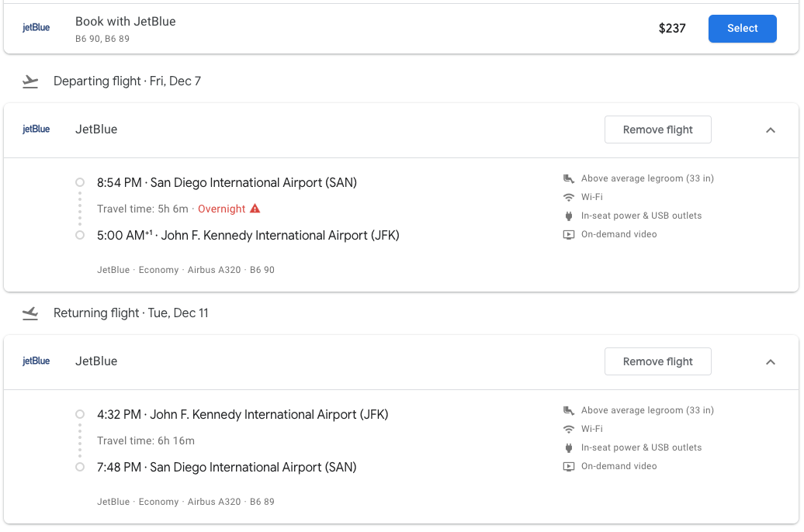This screenshot has height=532, width=804.
Task: Click the Wi-Fi icon for departing flight
Action: pos(569,197)
